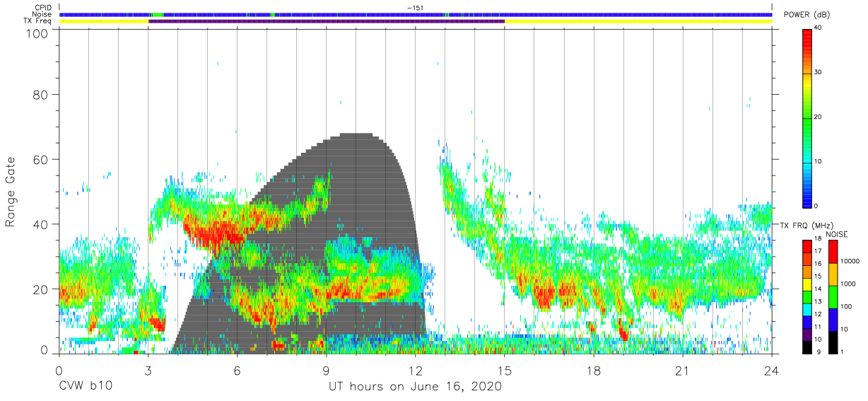This screenshot has height=401, width=868.
Task: Click the x-axis hour label "18" under the plot
Action: click(x=594, y=370)
